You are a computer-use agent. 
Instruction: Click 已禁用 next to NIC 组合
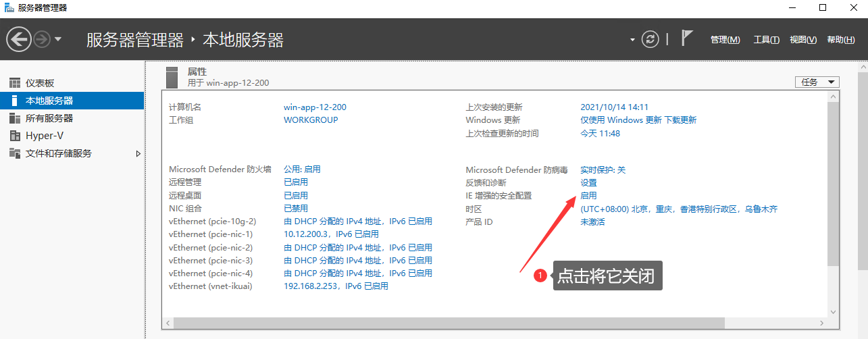pos(296,209)
